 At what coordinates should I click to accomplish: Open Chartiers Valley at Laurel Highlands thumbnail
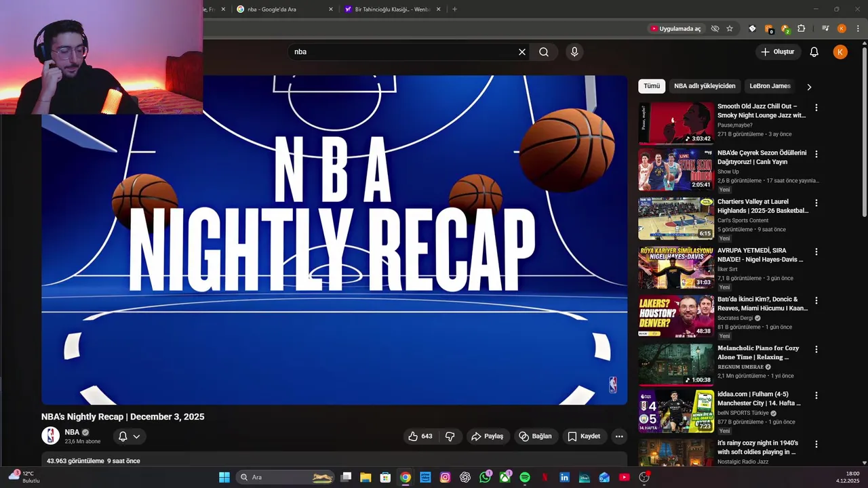click(676, 218)
